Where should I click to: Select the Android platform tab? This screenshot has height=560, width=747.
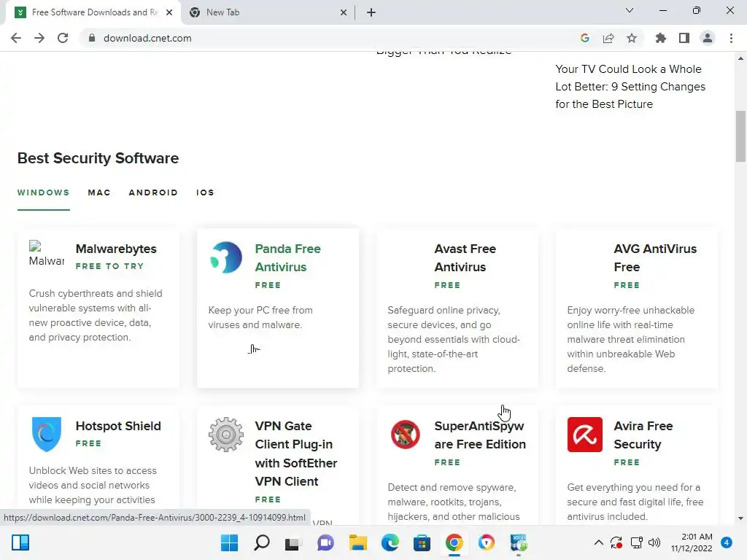tap(153, 192)
